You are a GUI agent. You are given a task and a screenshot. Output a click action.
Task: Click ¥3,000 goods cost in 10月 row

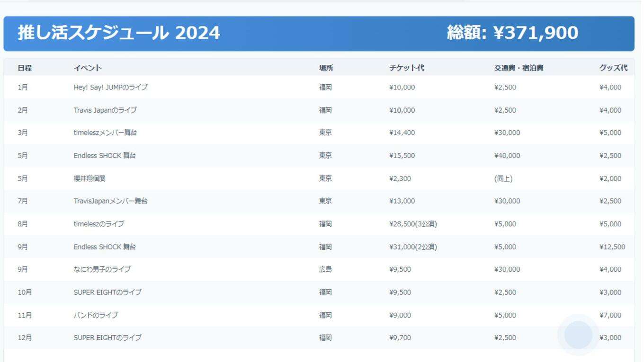610,292
